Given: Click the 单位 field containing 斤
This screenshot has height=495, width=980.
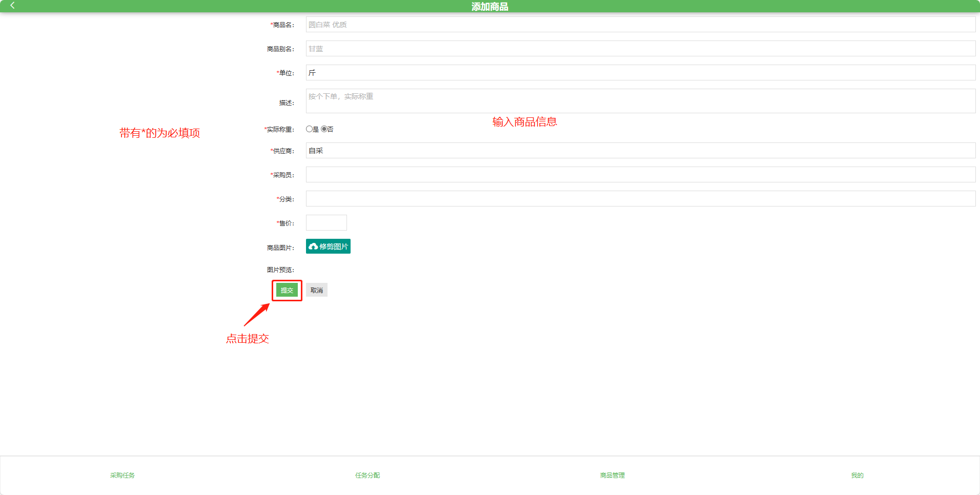Looking at the screenshot, I should click(640, 73).
